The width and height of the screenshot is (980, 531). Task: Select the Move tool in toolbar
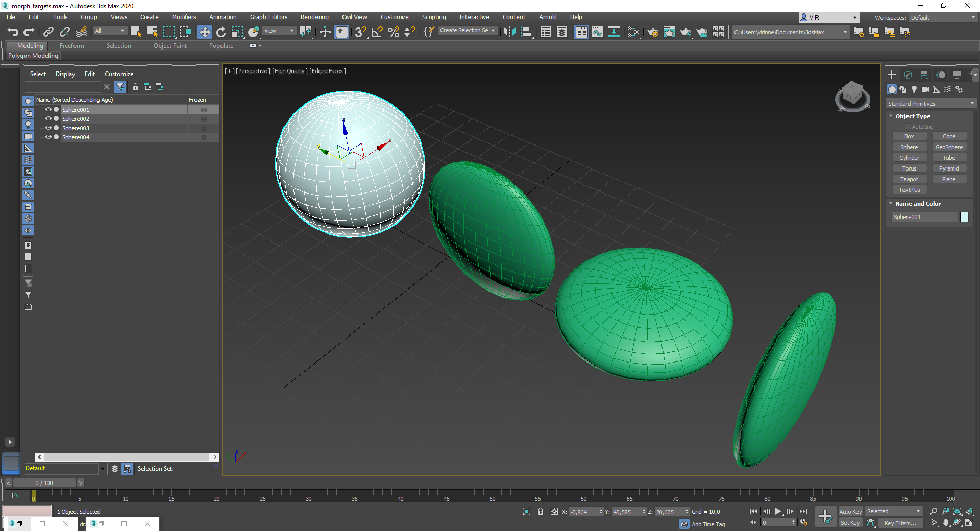(204, 32)
